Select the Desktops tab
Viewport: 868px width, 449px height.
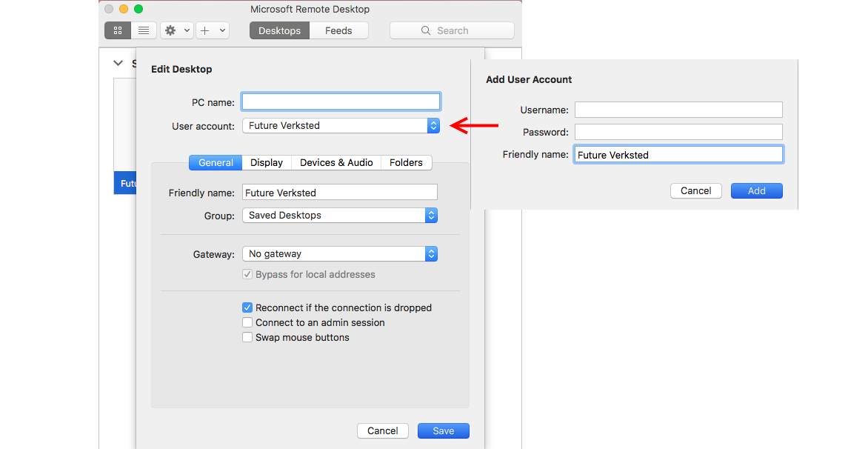[279, 30]
